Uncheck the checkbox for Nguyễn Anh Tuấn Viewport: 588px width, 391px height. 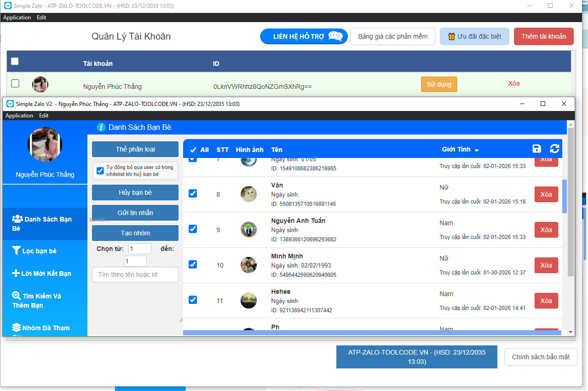point(193,229)
